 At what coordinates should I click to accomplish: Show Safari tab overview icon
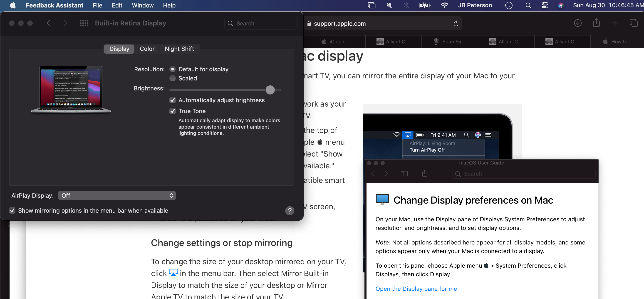tap(633, 23)
